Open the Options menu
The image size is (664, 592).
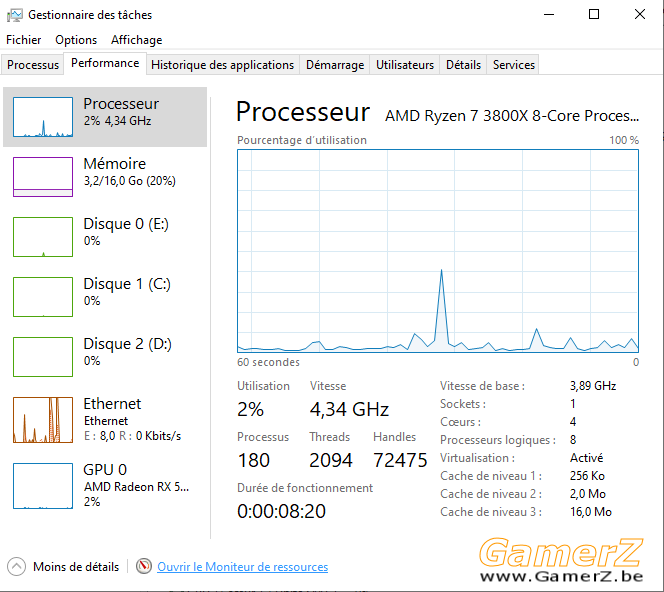(76, 40)
